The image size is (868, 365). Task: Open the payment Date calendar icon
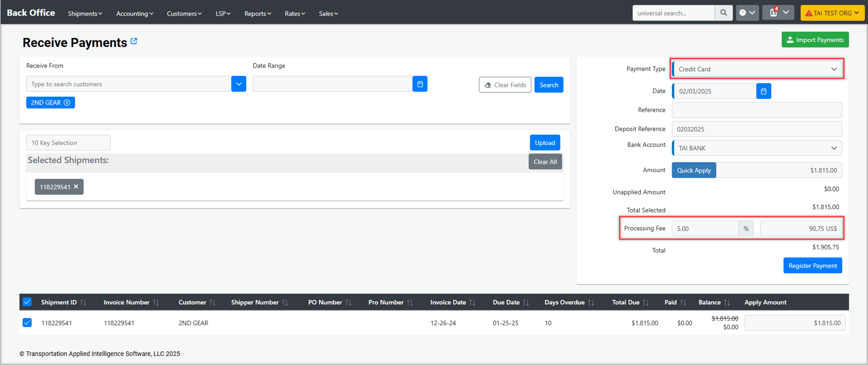click(764, 91)
